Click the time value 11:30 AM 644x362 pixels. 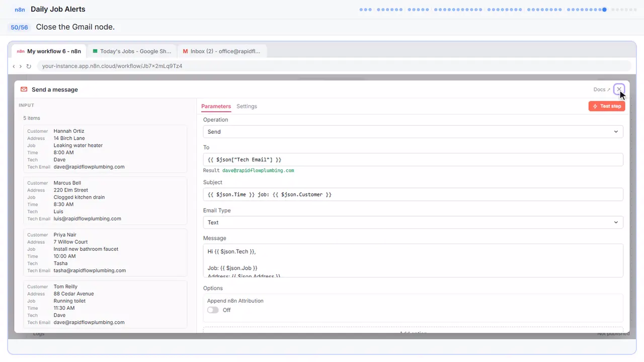[x=64, y=308]
